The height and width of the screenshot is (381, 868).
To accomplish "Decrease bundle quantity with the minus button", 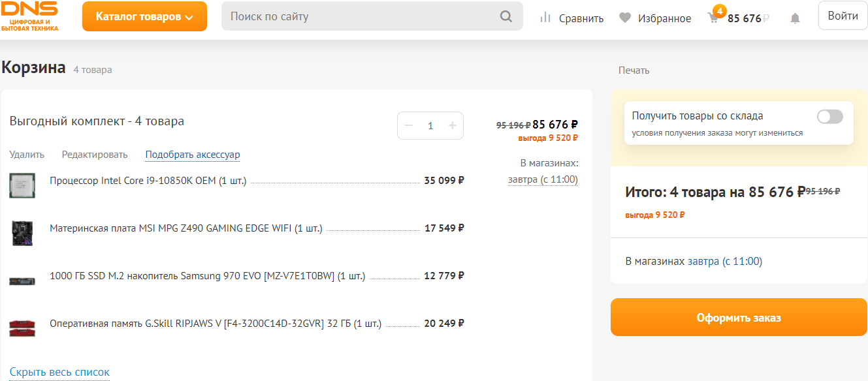I will click(x=409, y=125).
